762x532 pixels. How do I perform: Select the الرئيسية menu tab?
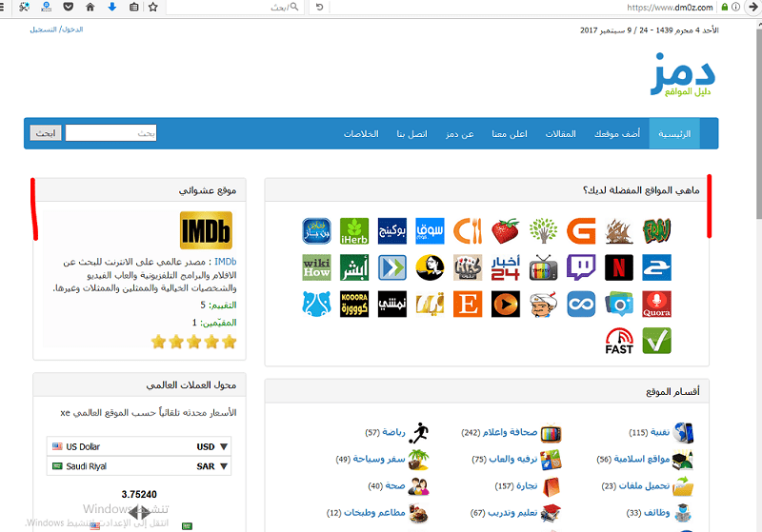(674, 134)
